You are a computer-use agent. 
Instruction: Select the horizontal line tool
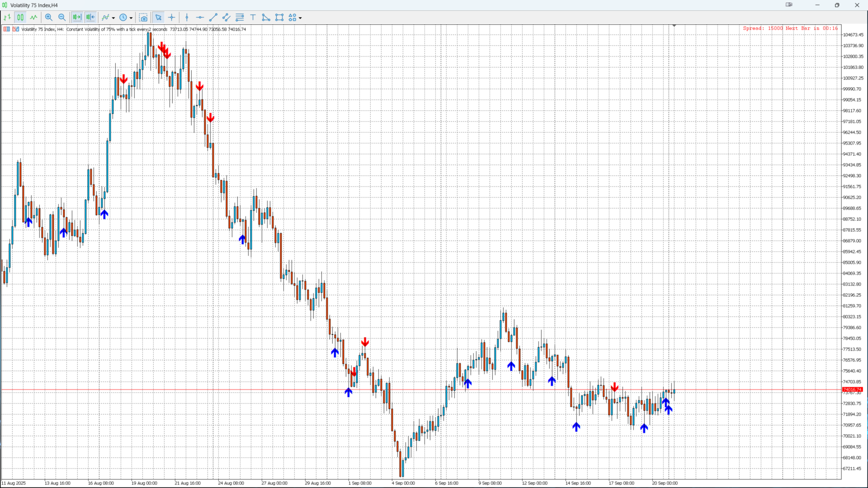tap(200, 18)
